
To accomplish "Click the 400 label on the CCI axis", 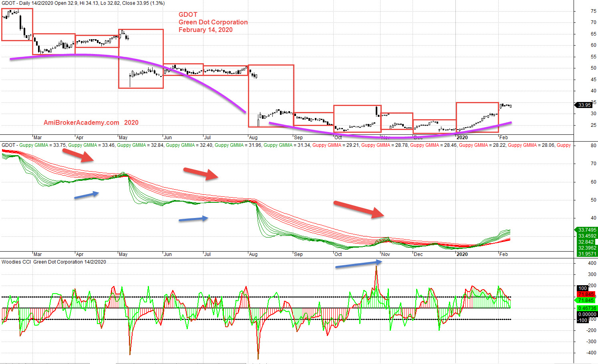I will 592,263.
